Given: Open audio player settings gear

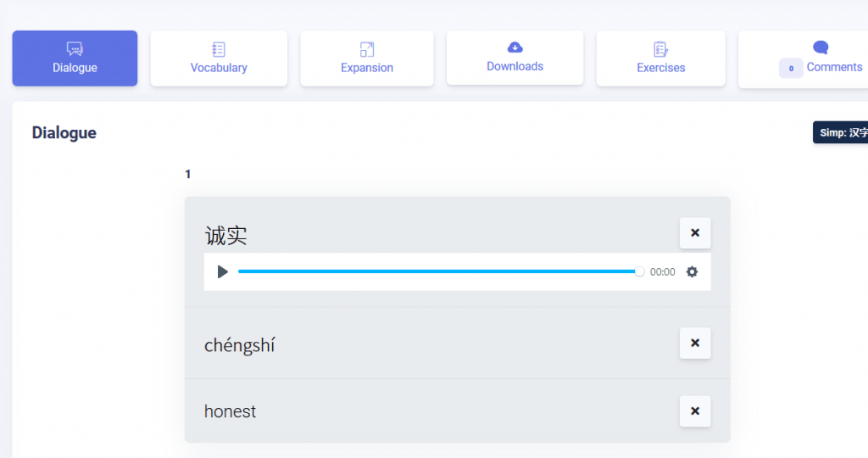Looking at the screenshot, I should pos(692,271).
